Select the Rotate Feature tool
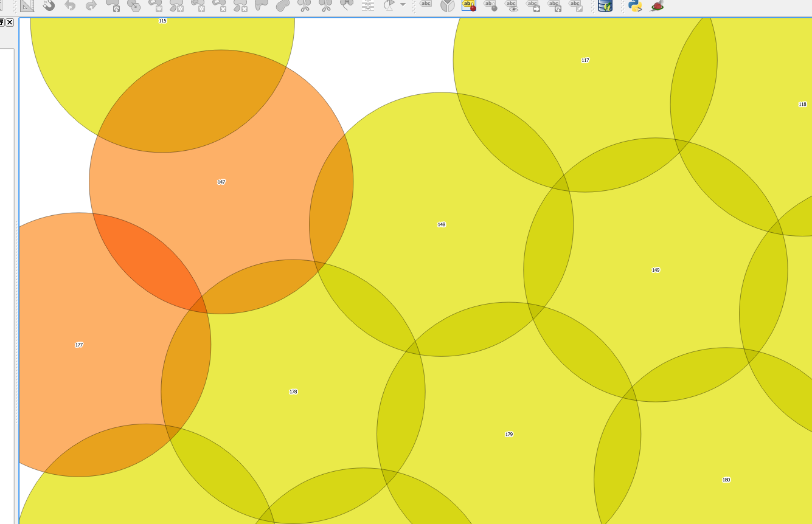 click(x=113, y=5)
